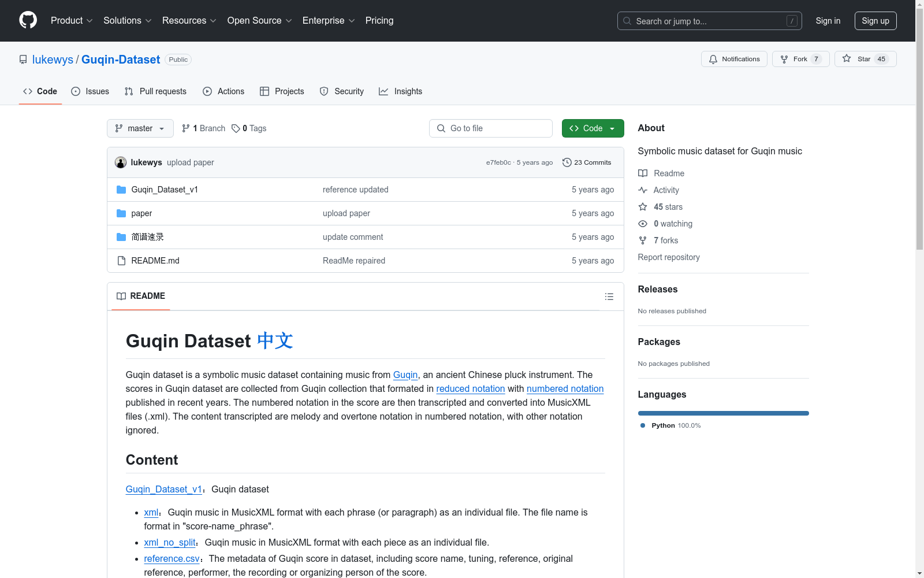This screenshot has width=924, height=578.
Task: Open the paper folder
Action: click(x=141, y=213)
